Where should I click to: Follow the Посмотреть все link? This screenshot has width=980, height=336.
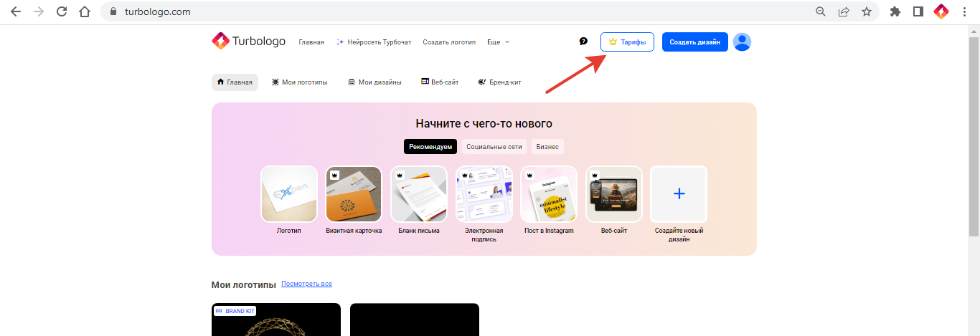pyautogui.click(x=306, y=284)
